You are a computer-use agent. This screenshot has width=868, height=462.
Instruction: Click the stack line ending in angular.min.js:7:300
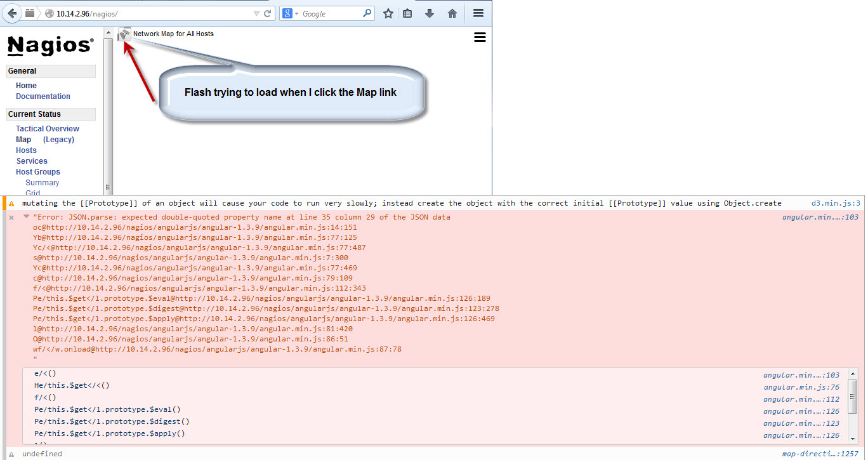190,258
